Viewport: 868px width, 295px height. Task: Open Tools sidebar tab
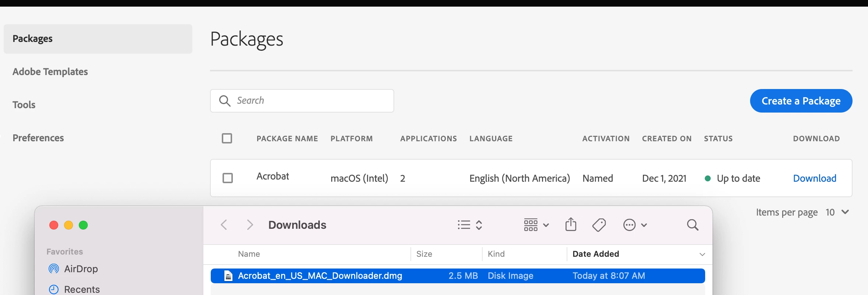(24, 105)
